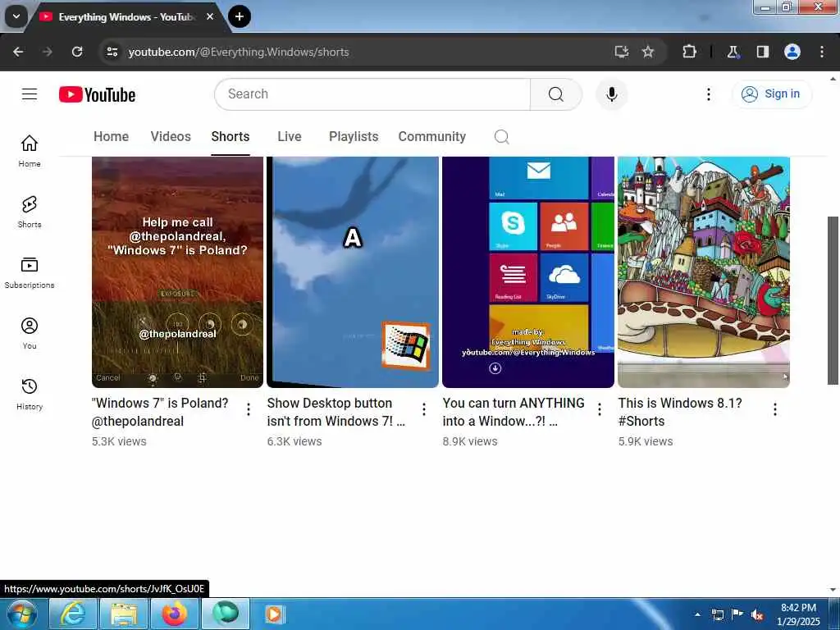Click scrollbar down arrow
This screenshot has height=630, width=840.
tap(833, 590)
